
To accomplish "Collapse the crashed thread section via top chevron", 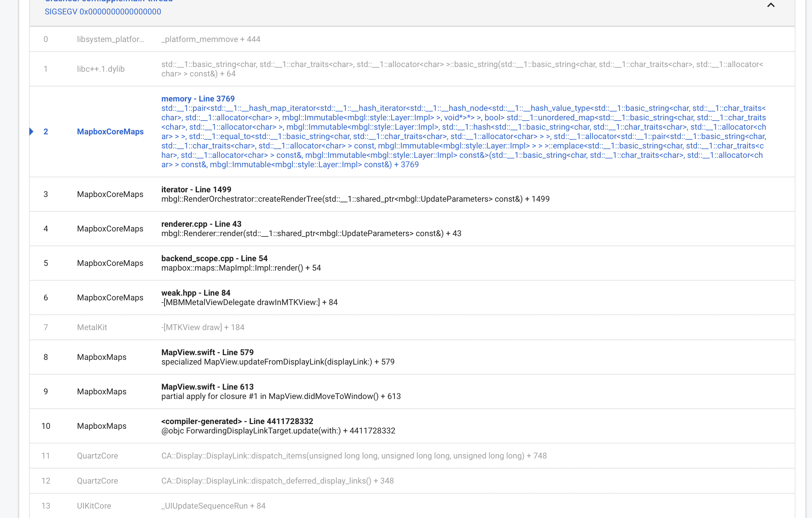I will tap(771, 5).
